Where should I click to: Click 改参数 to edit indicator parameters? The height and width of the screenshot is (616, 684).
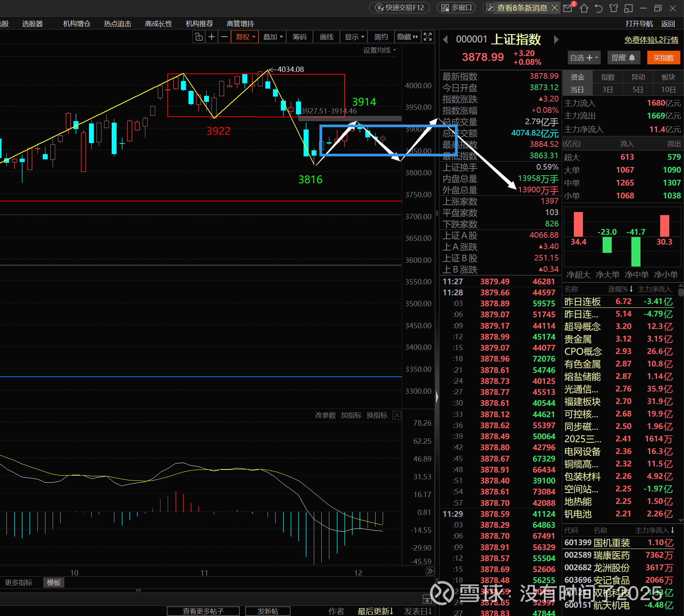(x=326, y=415)
